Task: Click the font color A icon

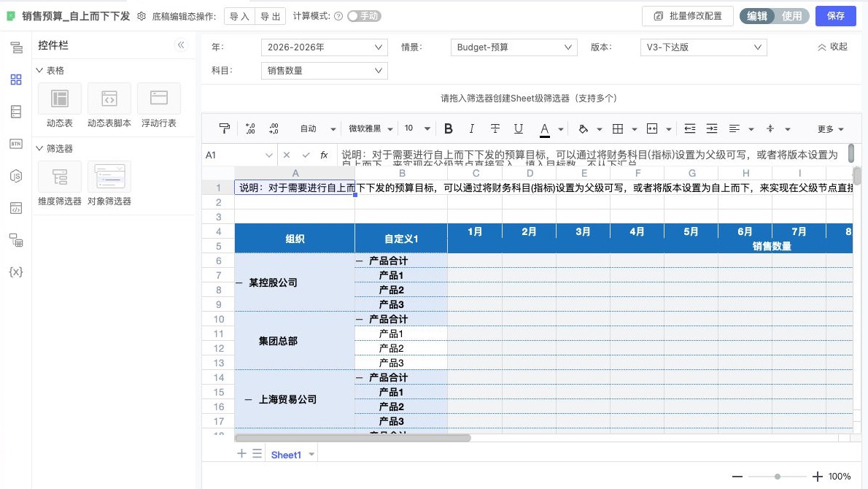Action: [545, 129]
